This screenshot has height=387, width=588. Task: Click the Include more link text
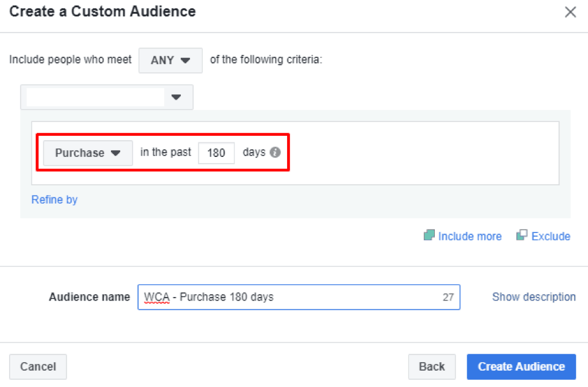[x=470, y=237]
